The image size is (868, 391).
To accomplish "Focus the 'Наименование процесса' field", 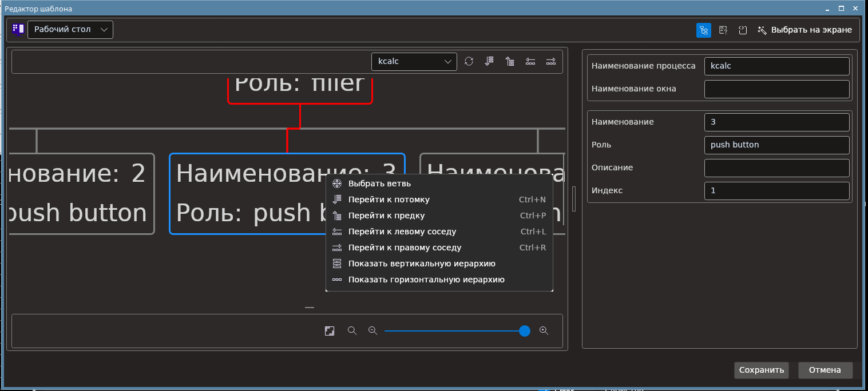I will coord(777,66).
